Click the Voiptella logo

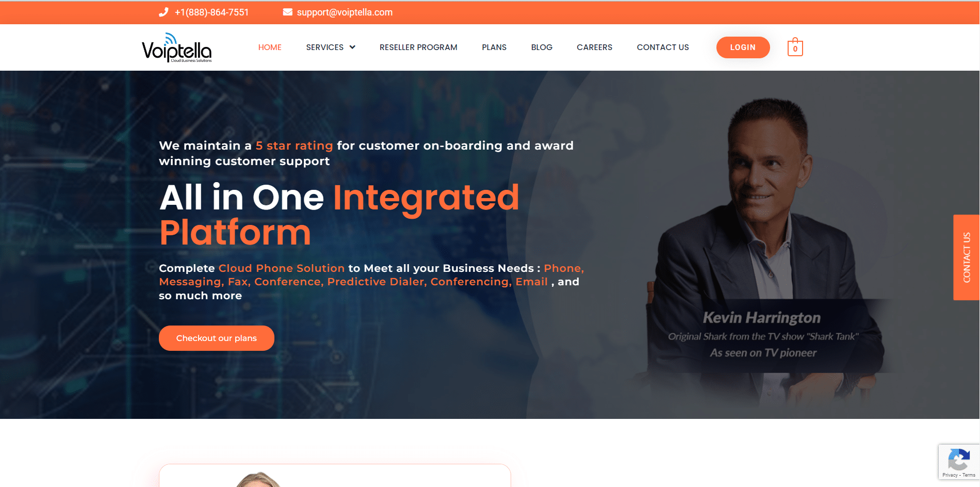(x=177, y=47)
